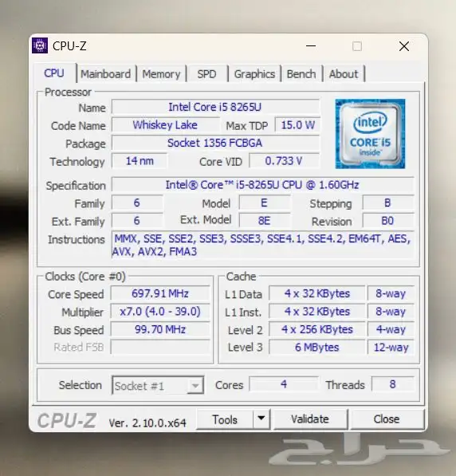Viewport: 456px width, 476px height.
Task: Click the Ver. 2.10.0.x64 version text
Action: pyautogui.click(x=147, y=423)
